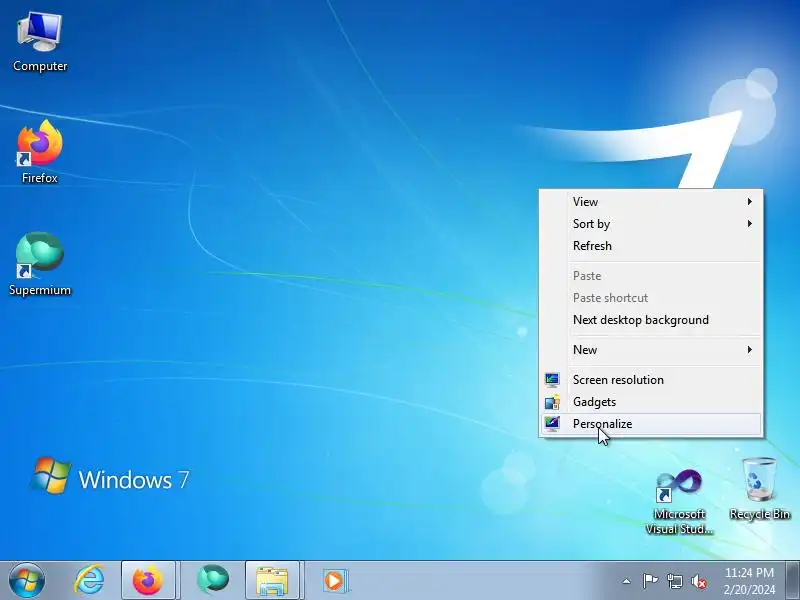Select Personalize in context menu
The width and height of the screenshot is (800, 600).
pos(651,423)
